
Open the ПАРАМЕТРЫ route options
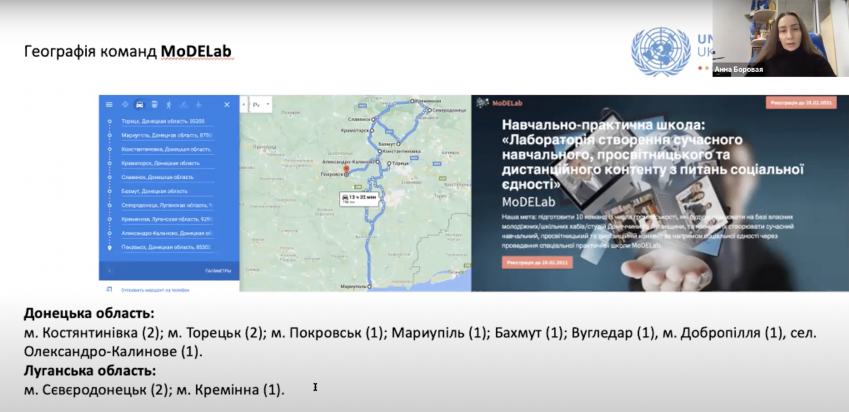(x=218, y=271)
